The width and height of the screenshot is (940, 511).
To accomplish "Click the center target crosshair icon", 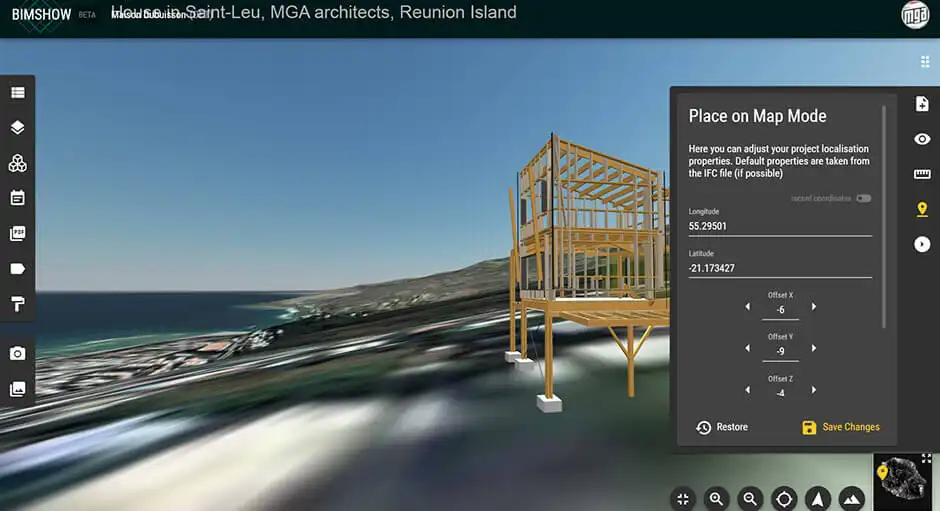I will [784, 499].
